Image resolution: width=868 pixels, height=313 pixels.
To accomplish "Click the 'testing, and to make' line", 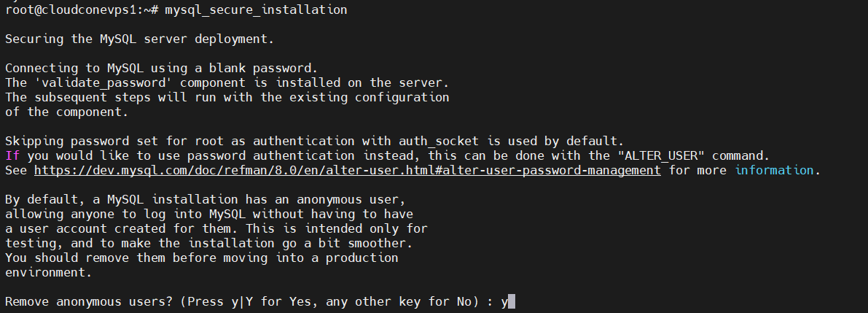I will tap(73, 243).
